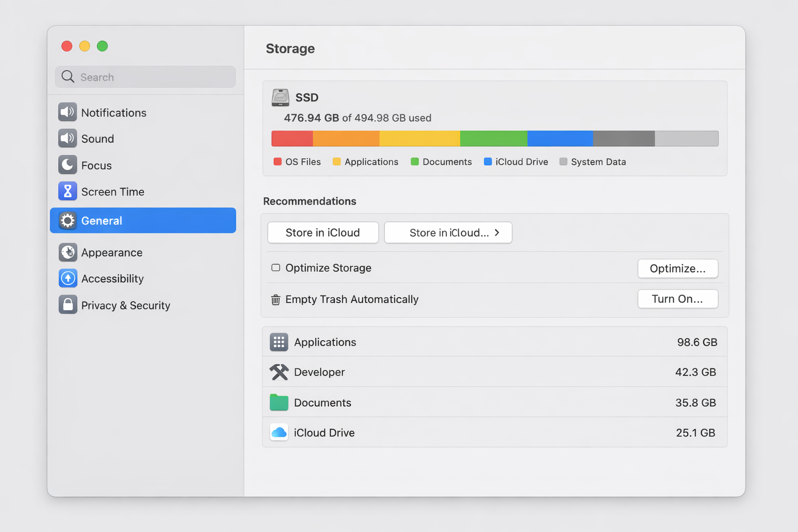Viewport: 798px width, 532px height.
Task: Open Sound settings pane
Action: 143,138
